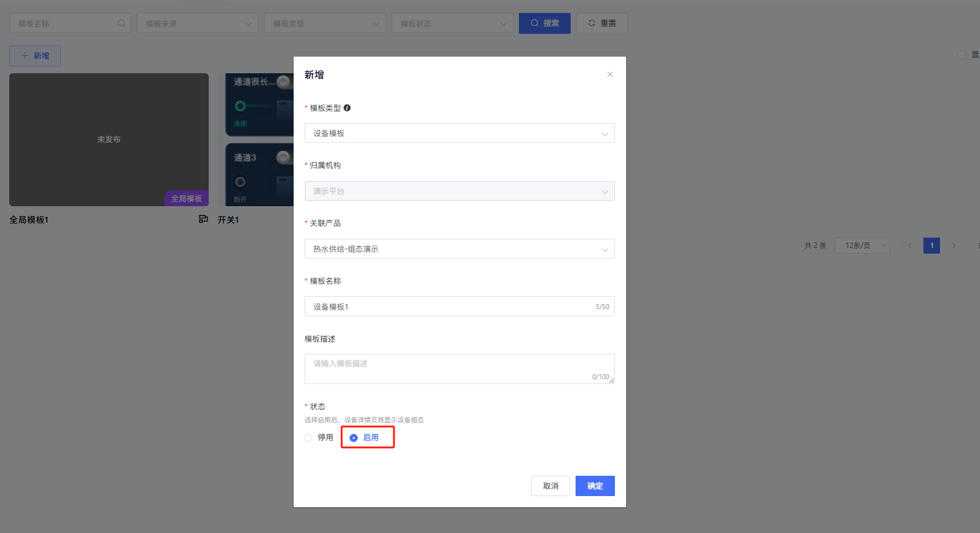This screenshot has height=533, width=980.
Task: Go to page 1 in pagination
Action: [931, 246]
